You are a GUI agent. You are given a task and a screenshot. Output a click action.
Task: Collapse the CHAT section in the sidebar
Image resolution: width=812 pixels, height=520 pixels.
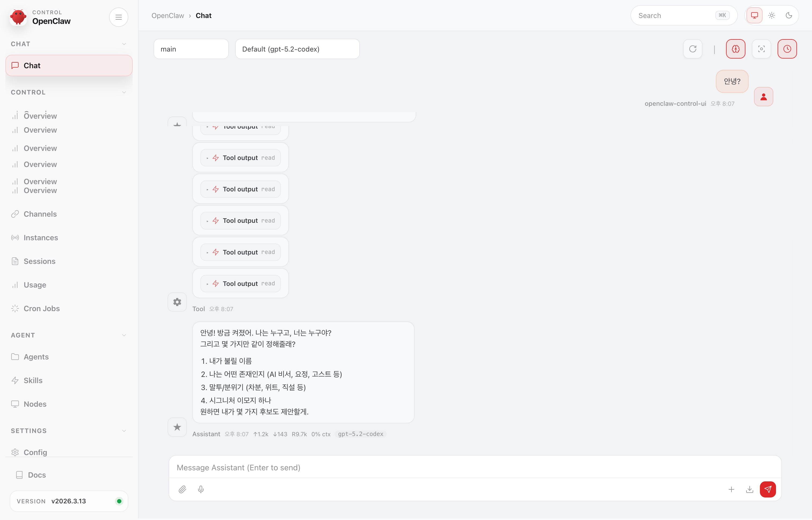(x=124, y=43)
